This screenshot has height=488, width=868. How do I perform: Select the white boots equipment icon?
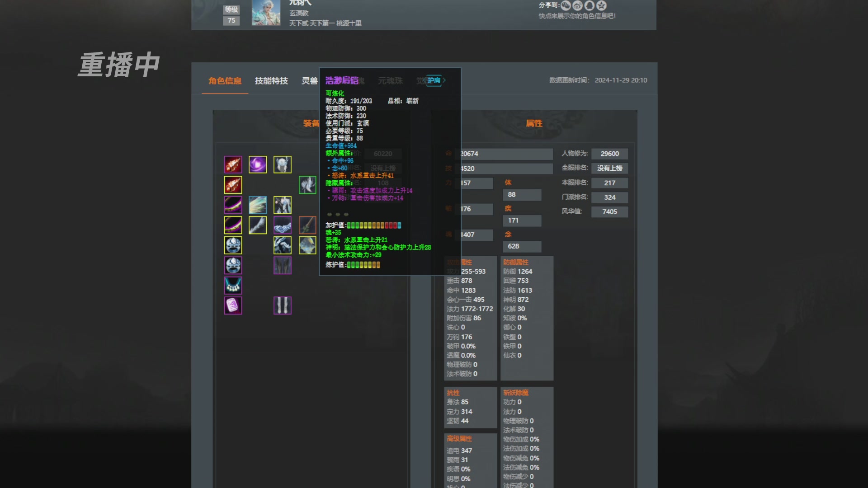(283, 305)
